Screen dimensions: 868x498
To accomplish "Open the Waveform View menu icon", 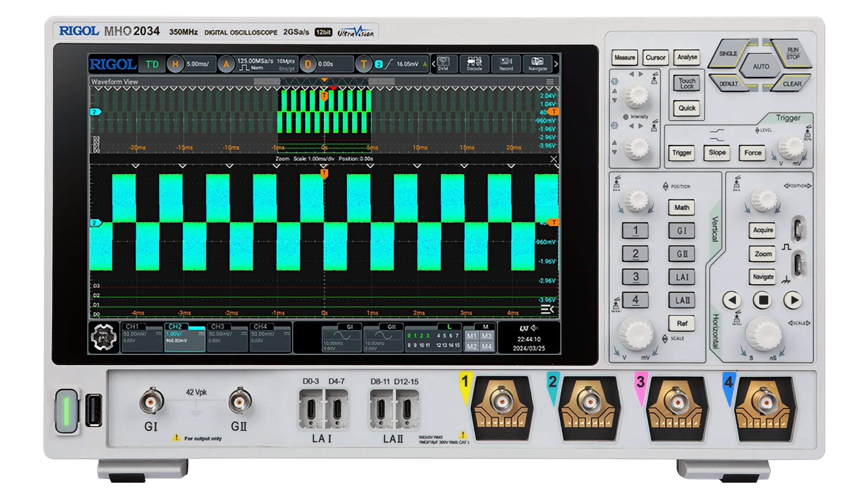I will click(550, 82).
